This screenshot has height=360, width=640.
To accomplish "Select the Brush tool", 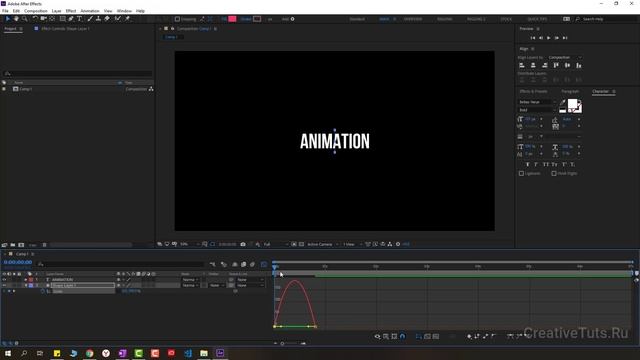I will 90,19.
